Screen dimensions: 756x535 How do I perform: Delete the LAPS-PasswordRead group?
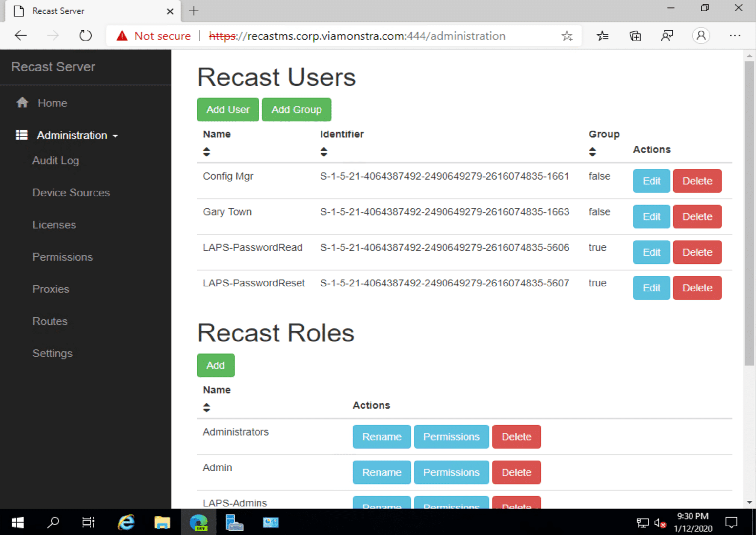[697, 252]
